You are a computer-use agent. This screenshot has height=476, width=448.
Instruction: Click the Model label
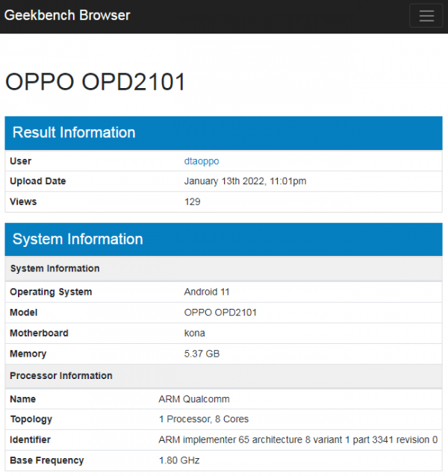pyautogui.click(x=23, y=313)
